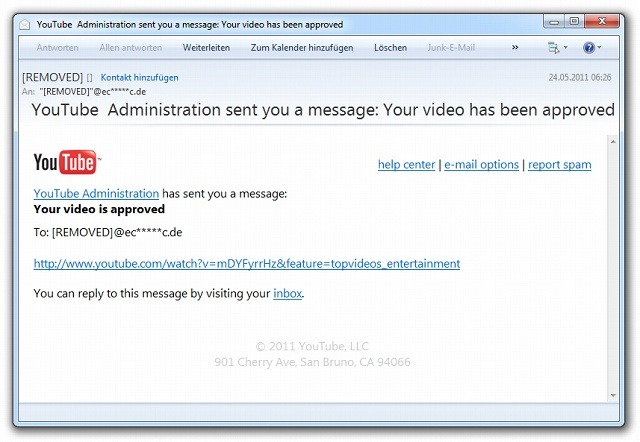Click the scrollbar up arrow
This screenshot has width=640, height=442.
click(613, 142)
